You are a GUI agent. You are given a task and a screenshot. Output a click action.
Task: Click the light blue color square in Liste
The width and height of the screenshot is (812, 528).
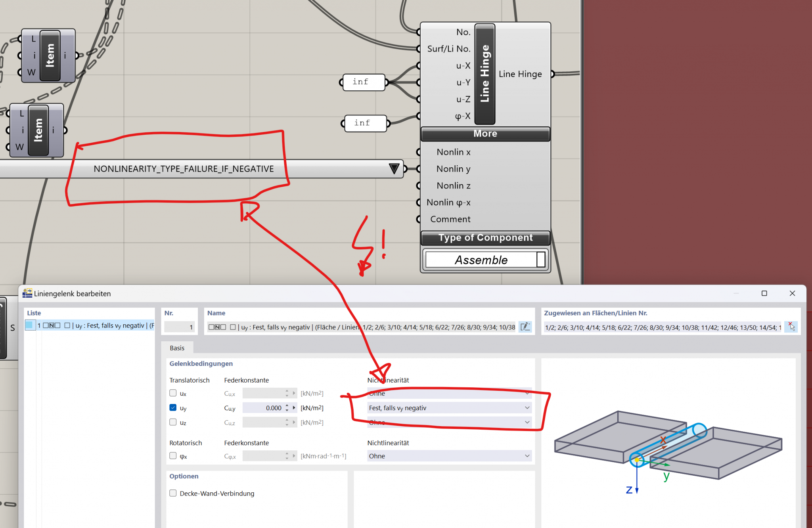pos(29,325)
